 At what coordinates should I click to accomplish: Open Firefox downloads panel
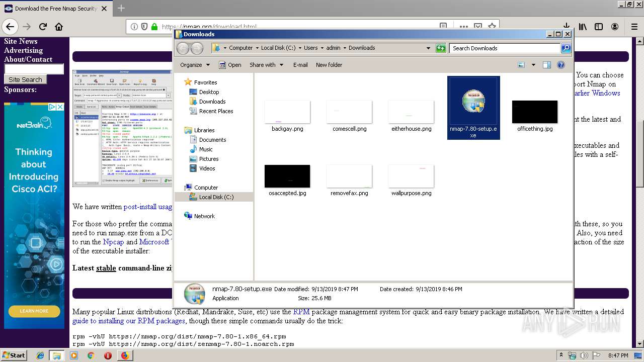pos(566,27)
